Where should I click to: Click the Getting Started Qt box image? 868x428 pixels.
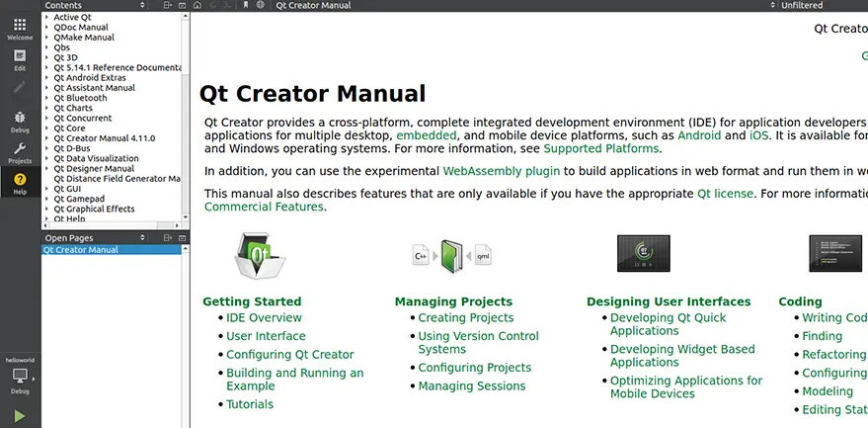point(259,255)
